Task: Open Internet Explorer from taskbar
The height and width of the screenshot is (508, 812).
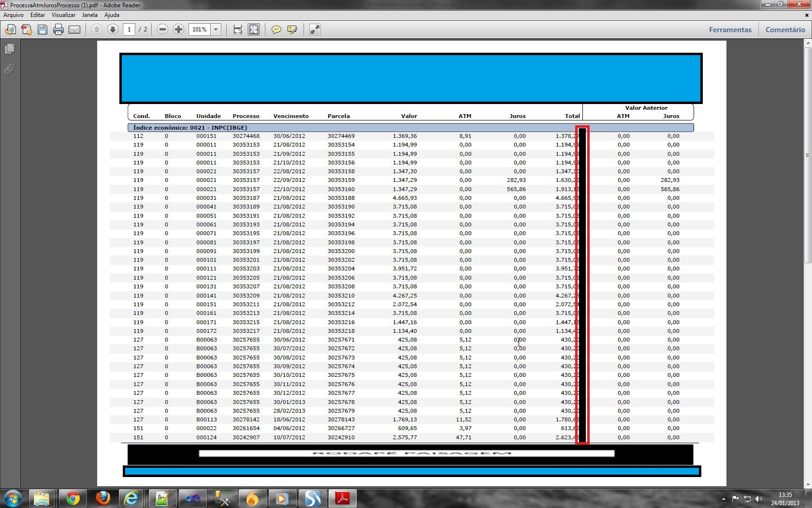Action: click(131, 498)
